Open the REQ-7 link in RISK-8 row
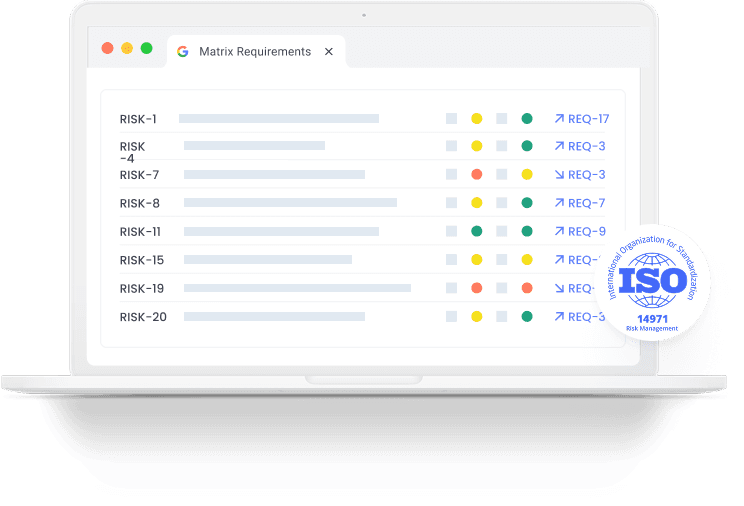Viewport: 744px width, 506px height. 586,203
